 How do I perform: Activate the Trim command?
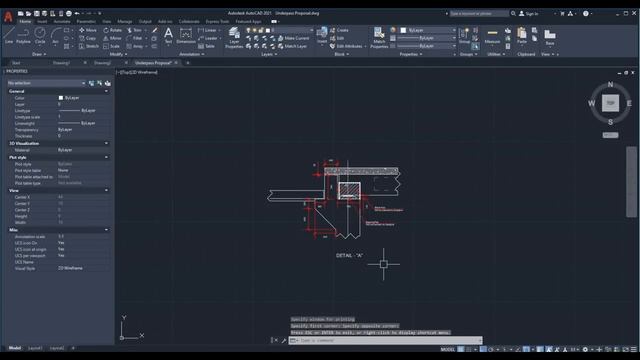pyautogui.click(x=134, y=30)
